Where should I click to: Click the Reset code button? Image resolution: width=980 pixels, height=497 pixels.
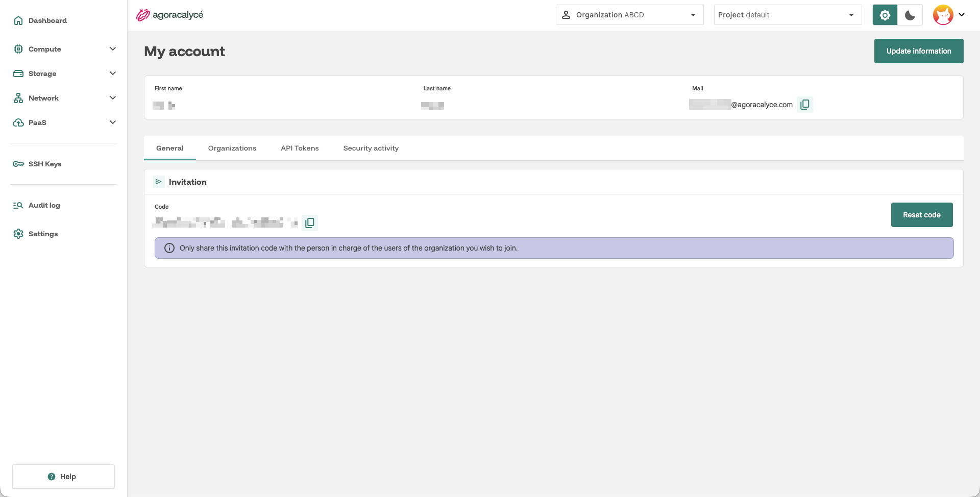pos(922,215)
